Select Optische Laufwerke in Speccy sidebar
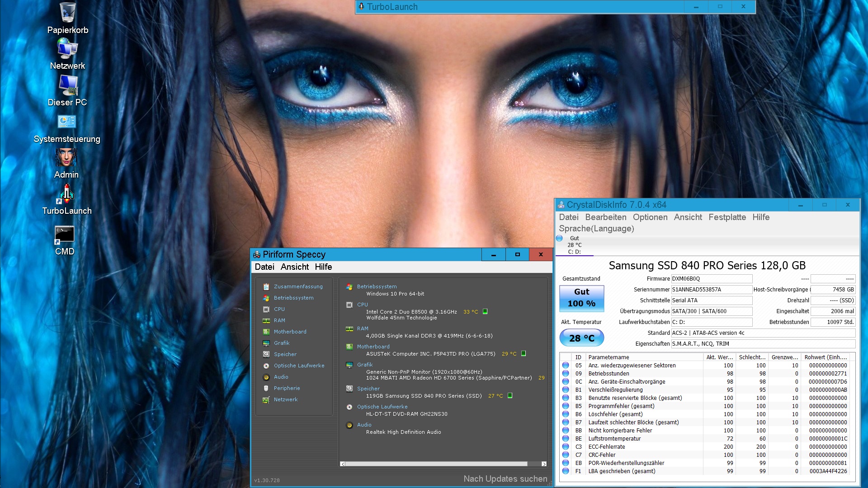Image resolution: width=868 pixels, height=488 pixels. (x=299, y=366)
